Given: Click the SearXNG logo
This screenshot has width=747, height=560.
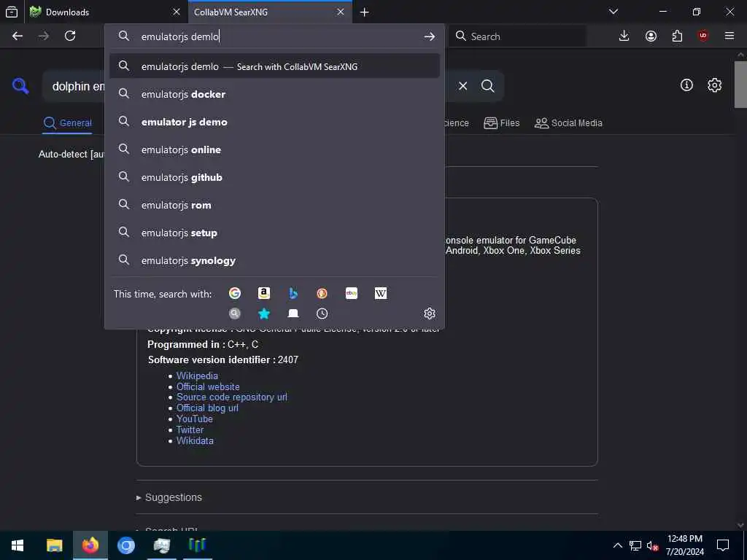Looking at the screenshot, I should (x=20, y=86).
